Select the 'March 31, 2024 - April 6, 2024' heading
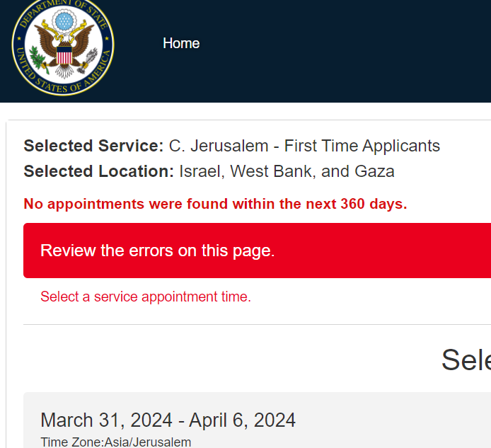This screenshot has width=491, height=448. pyautogui.click(x=168, y=420)
